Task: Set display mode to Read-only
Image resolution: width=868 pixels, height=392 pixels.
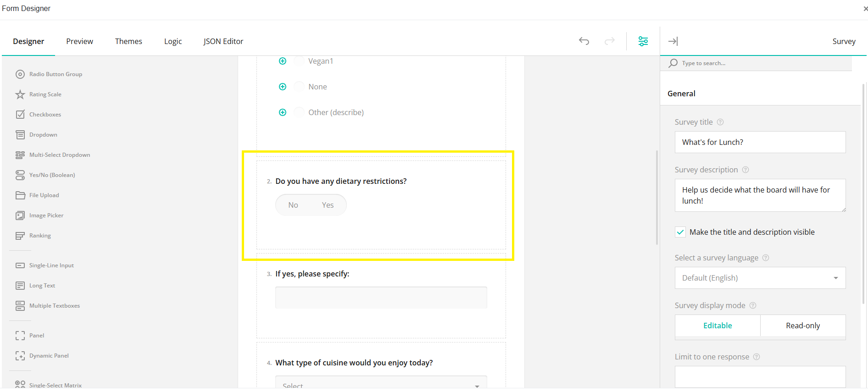Action: pos(803,326)
